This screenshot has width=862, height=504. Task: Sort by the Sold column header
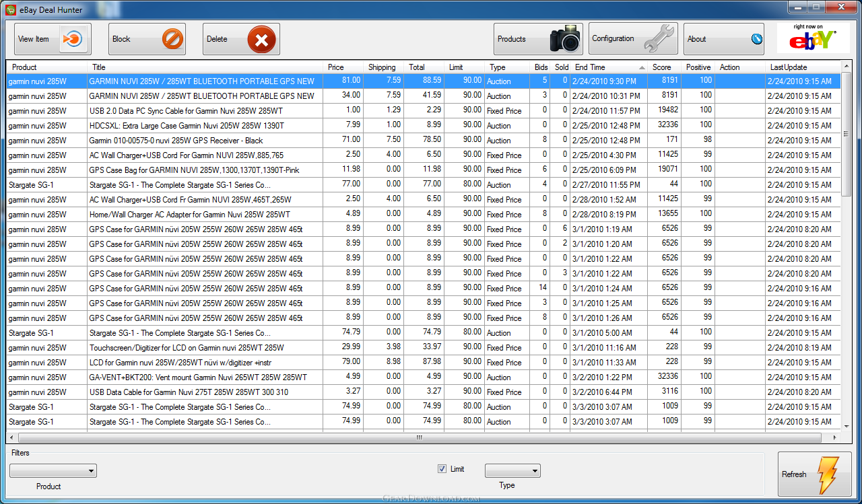pos(561,67)
